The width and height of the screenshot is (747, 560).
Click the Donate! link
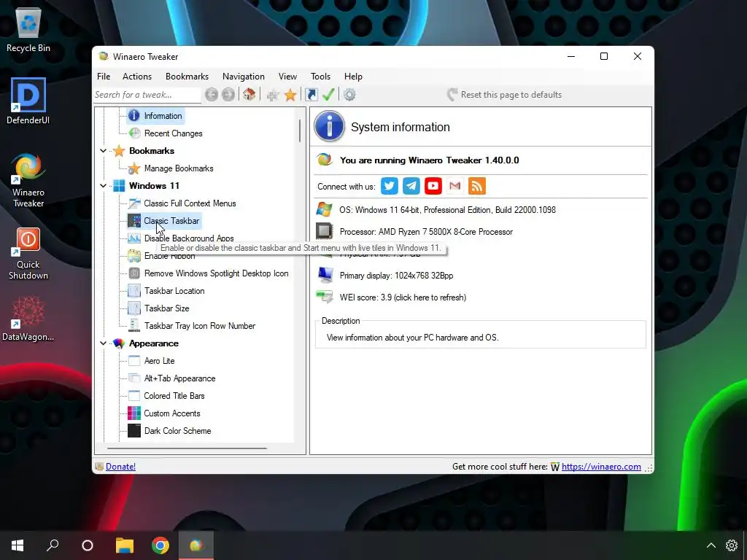click(x=120, y=467)
